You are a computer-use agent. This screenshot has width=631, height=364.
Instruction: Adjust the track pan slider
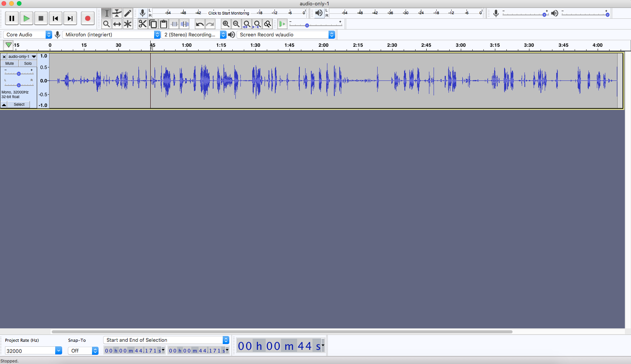click(x=19, y=85)
